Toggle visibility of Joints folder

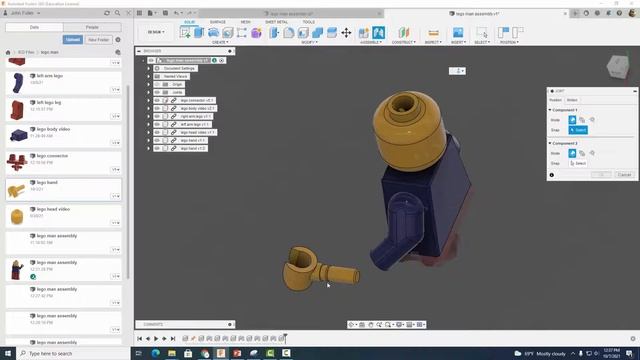pyautogui.click(x=157, y=92)
